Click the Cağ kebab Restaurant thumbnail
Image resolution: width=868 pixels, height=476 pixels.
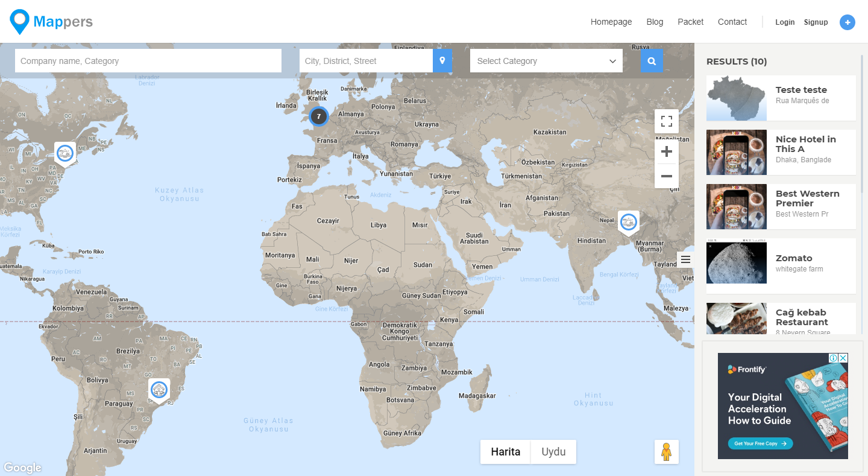click(737, 319)
